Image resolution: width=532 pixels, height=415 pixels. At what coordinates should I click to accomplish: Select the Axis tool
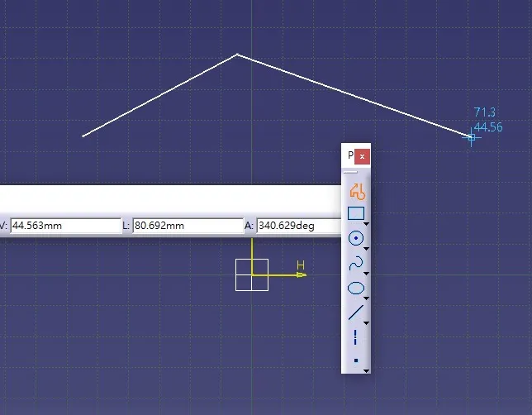pos(355,337)
